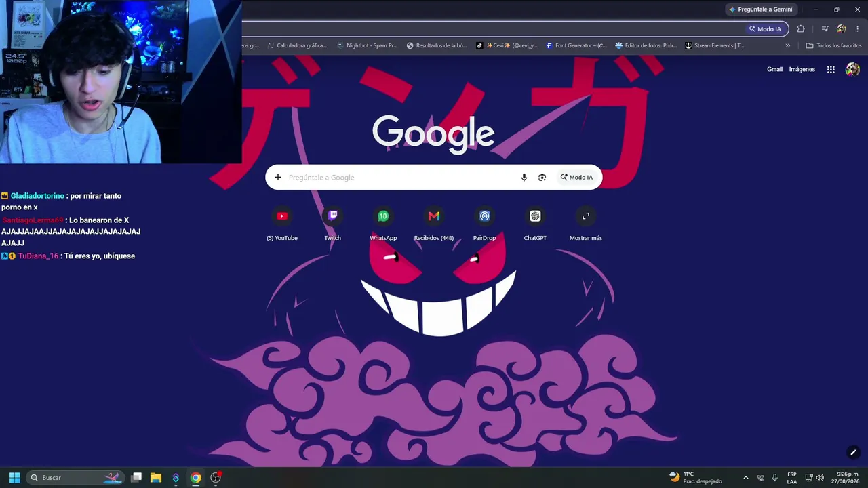Open the Resultados de la bú... bookmark

click(437, 45)
